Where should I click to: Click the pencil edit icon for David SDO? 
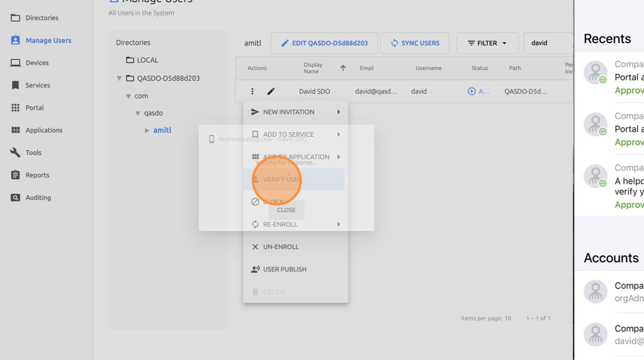tap(271, 91)
